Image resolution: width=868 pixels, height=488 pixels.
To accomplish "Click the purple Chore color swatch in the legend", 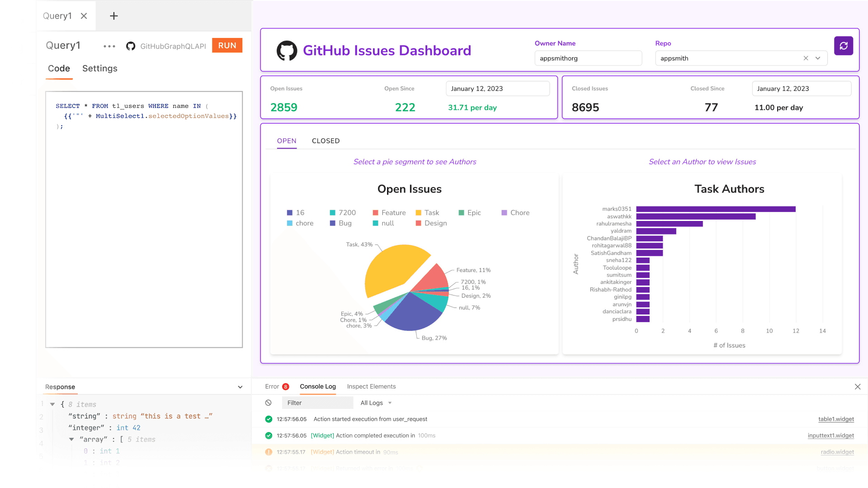I will [x=504, y=212].
